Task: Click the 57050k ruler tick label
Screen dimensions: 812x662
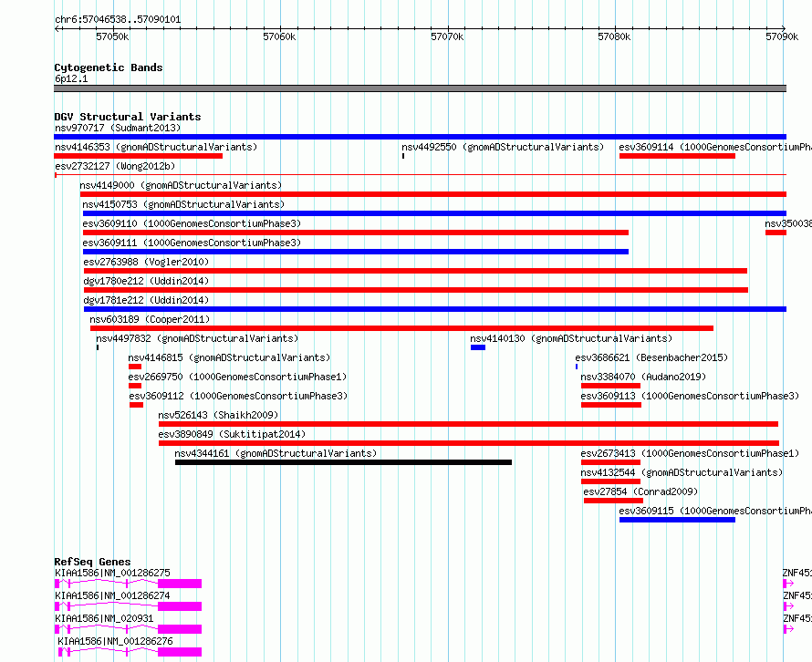Action: pos(112,36)
